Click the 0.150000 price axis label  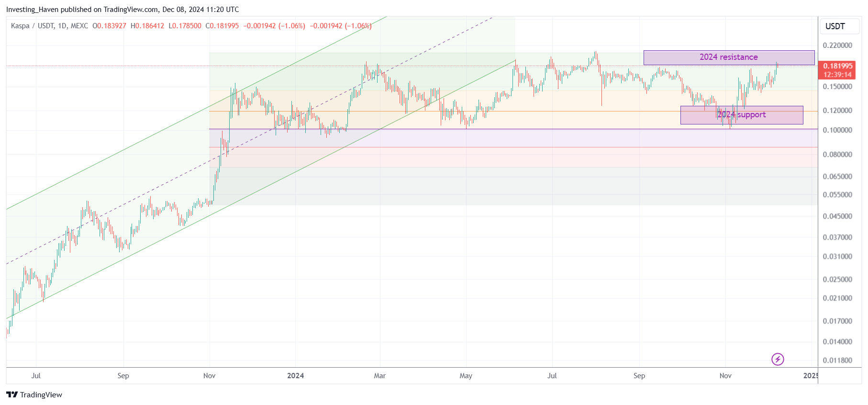(837, 87)
